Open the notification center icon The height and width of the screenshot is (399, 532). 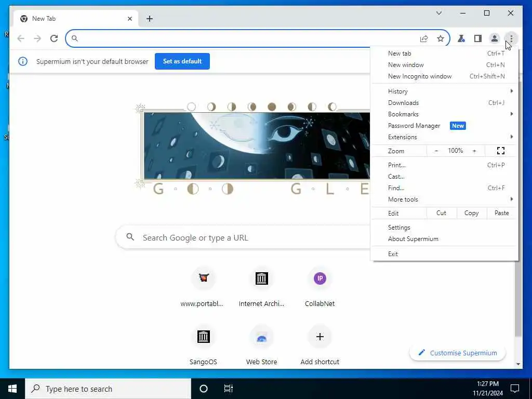[x=515, y=389]
